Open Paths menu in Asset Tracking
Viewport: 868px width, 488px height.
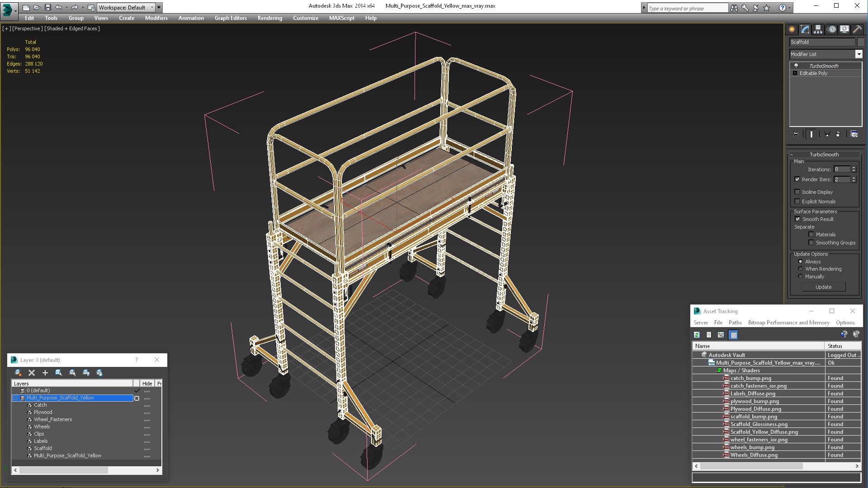pos(735,323)
